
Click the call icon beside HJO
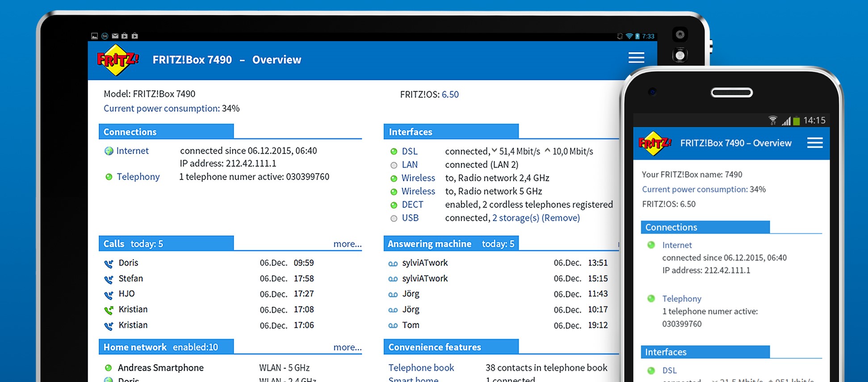109,295
